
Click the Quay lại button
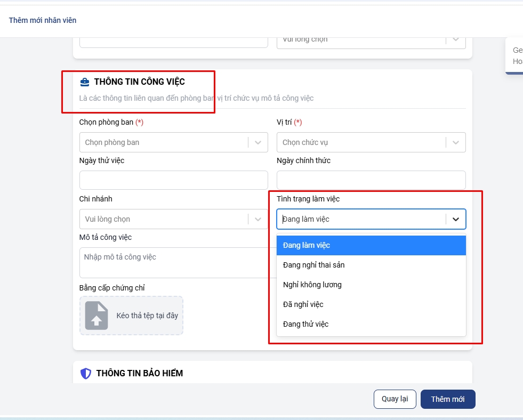395,399
